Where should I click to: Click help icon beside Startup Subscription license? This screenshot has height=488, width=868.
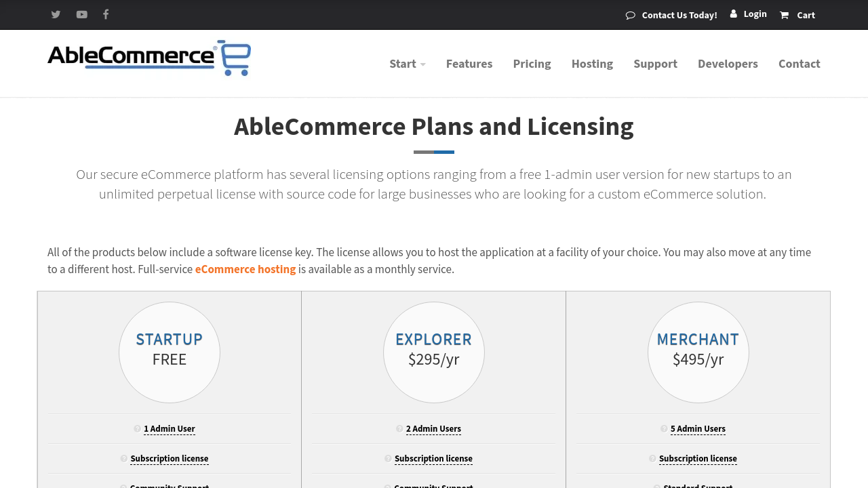click(x=123, y=458)
